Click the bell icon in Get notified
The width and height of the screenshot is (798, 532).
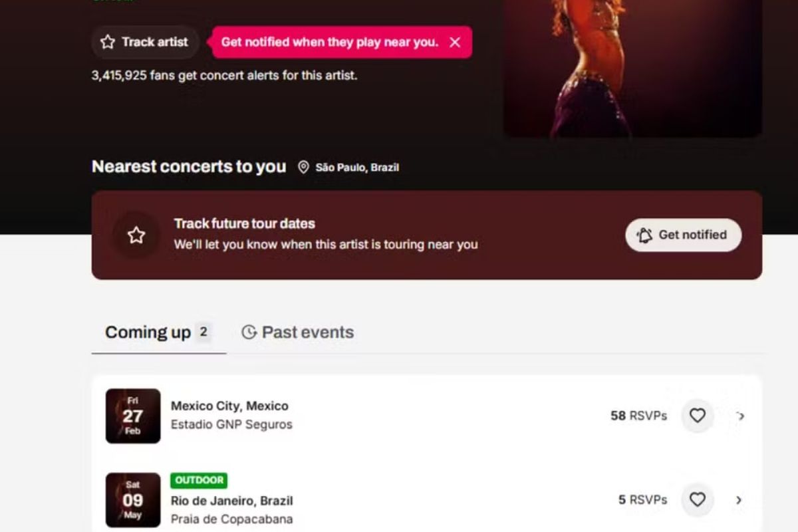click(x=644, y=235)
